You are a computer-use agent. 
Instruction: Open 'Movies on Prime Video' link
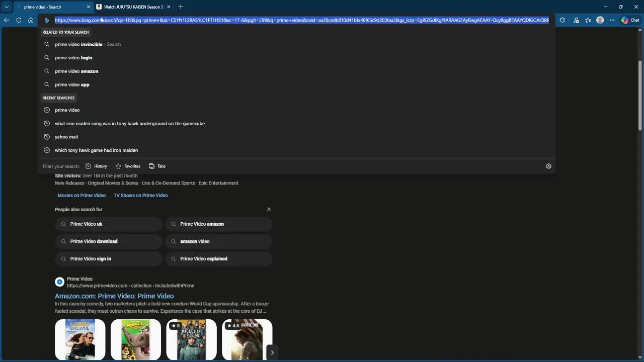click(82, 195)
